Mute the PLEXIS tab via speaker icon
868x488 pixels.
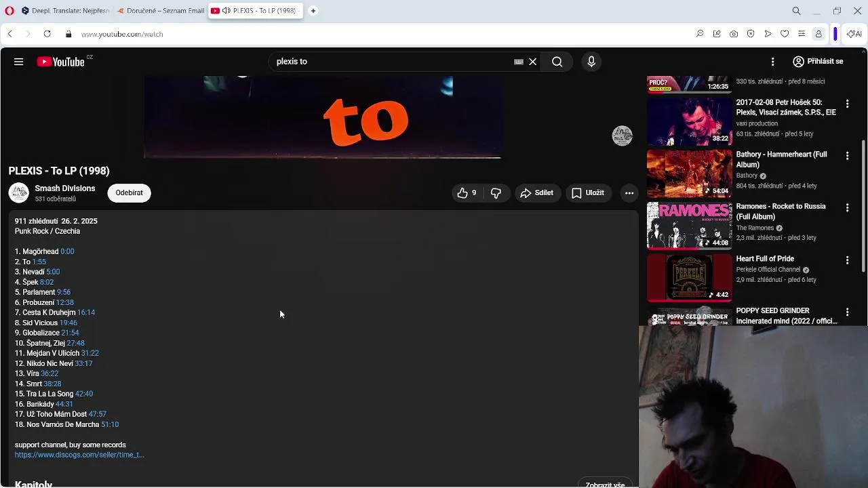coord(225,11)
